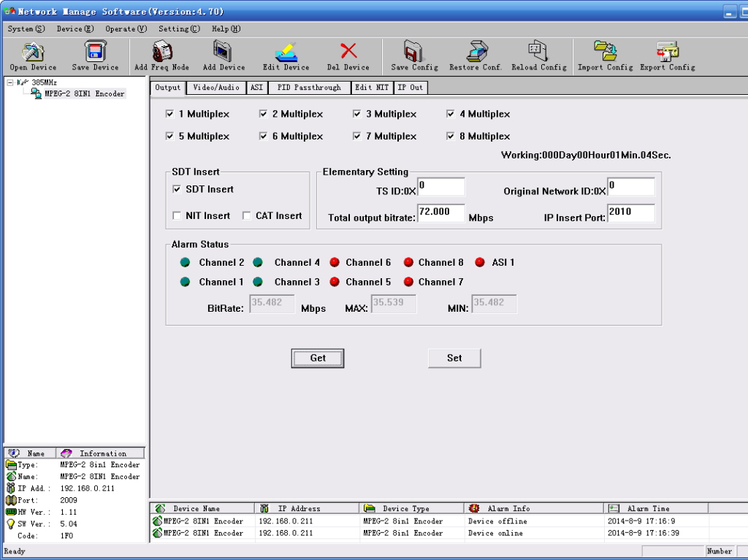Uncheck the SDT Insert checkbox
The width and height of the screenshot is (748, 560).
coord(177,189)
